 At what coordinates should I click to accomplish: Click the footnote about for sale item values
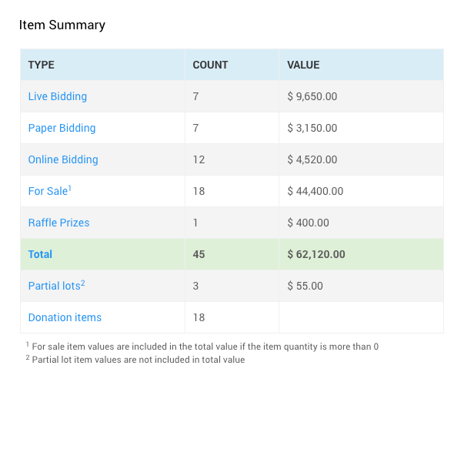pos(205,347)
